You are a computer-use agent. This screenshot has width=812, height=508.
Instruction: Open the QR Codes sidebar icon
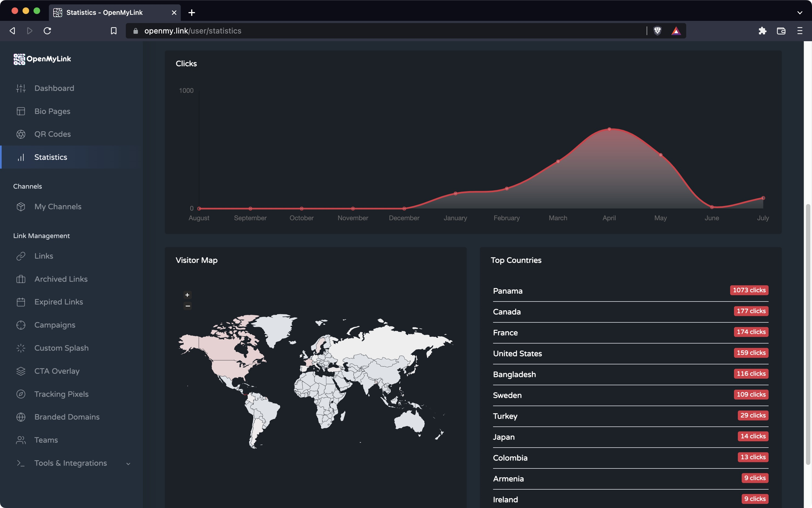click(x=21, y=134)
